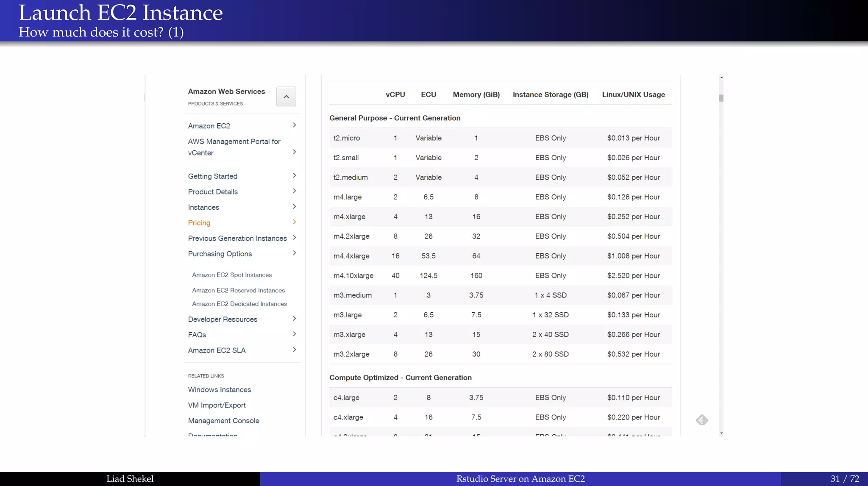Select the m4.2xlarge row name
Viewport: 868px width, 486px height.
pos(351,236)
